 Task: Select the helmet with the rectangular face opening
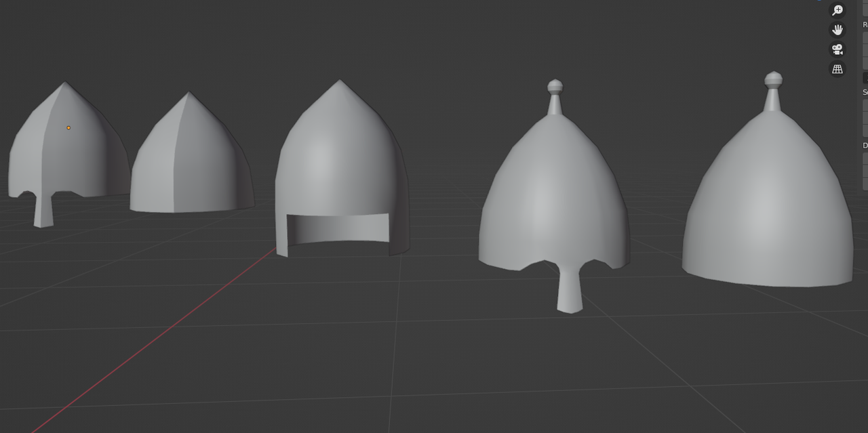pyautogui.click(x=342, y=169)
